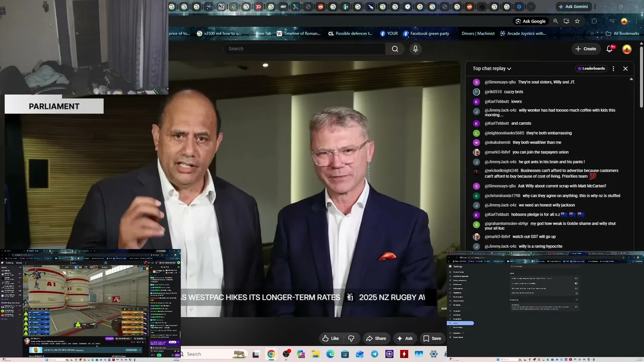Show hidden bookmarks with the chevron overflow
644x362 pixels.
click(592, 34)
